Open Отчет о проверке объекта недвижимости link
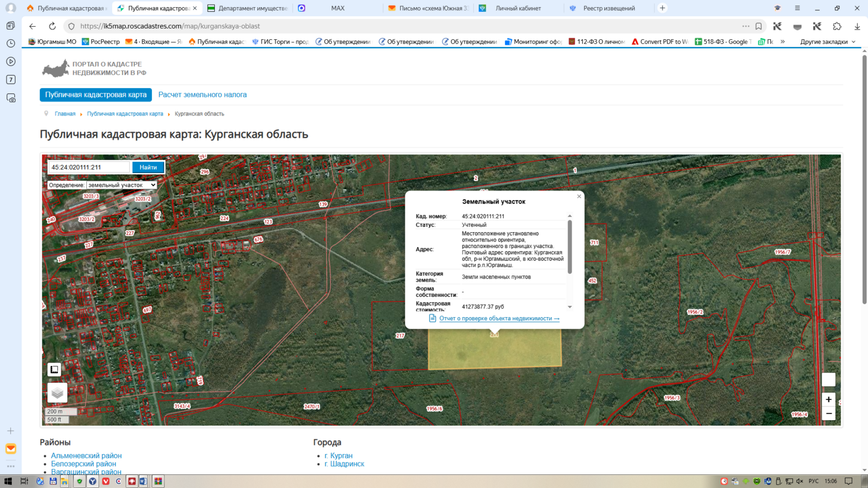This screenshot has height=488, width=868. point(499,318)
